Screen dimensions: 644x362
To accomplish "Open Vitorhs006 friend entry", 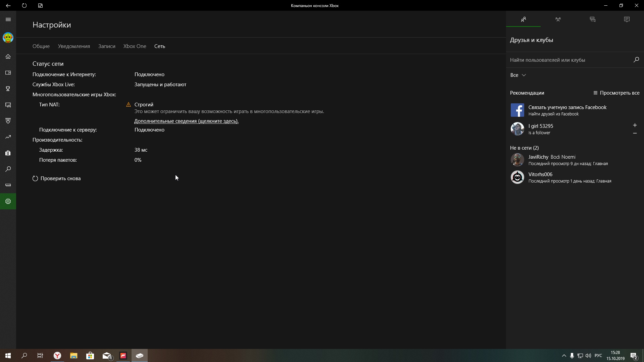I will pyautogui.click(x=575, y=177).
